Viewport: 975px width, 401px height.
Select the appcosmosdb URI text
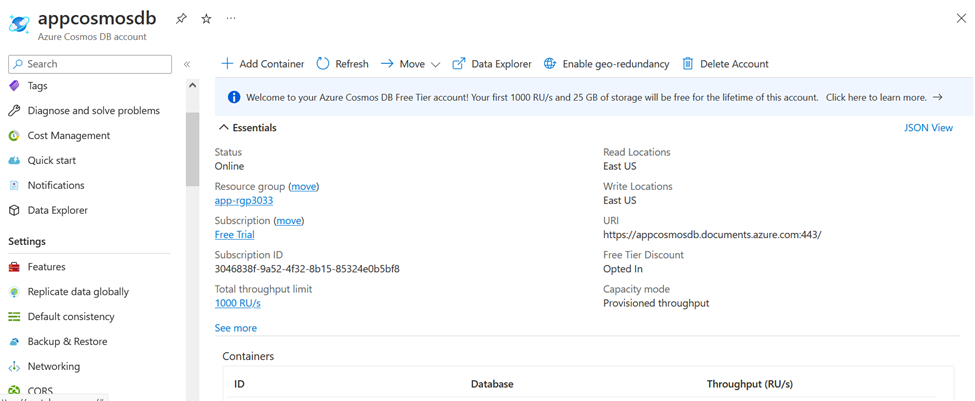713,235
